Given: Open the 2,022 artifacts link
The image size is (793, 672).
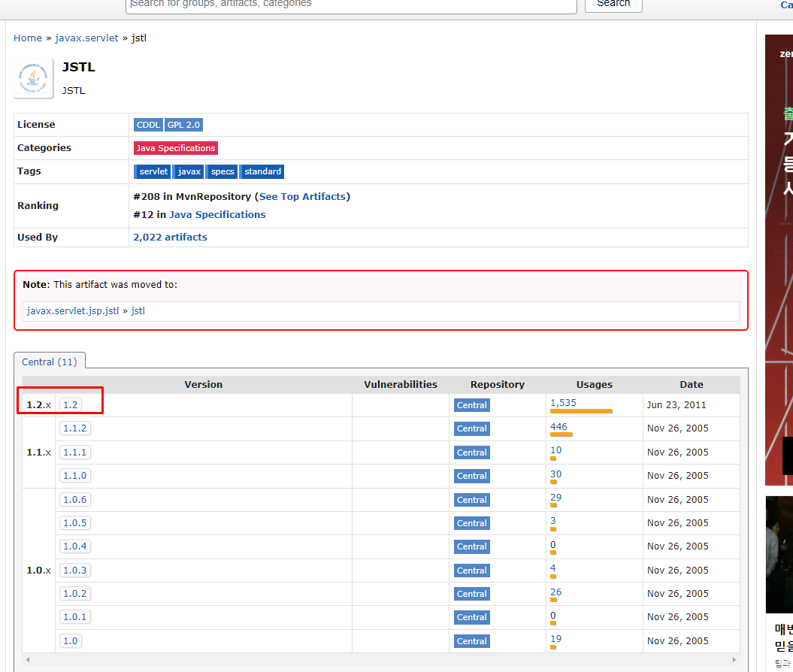Looking at the screenshot, I should point(170,237).
